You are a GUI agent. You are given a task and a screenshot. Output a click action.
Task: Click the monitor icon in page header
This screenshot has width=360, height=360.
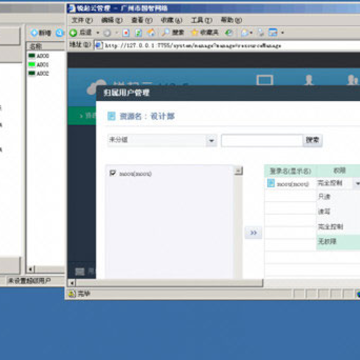[265, 80]
